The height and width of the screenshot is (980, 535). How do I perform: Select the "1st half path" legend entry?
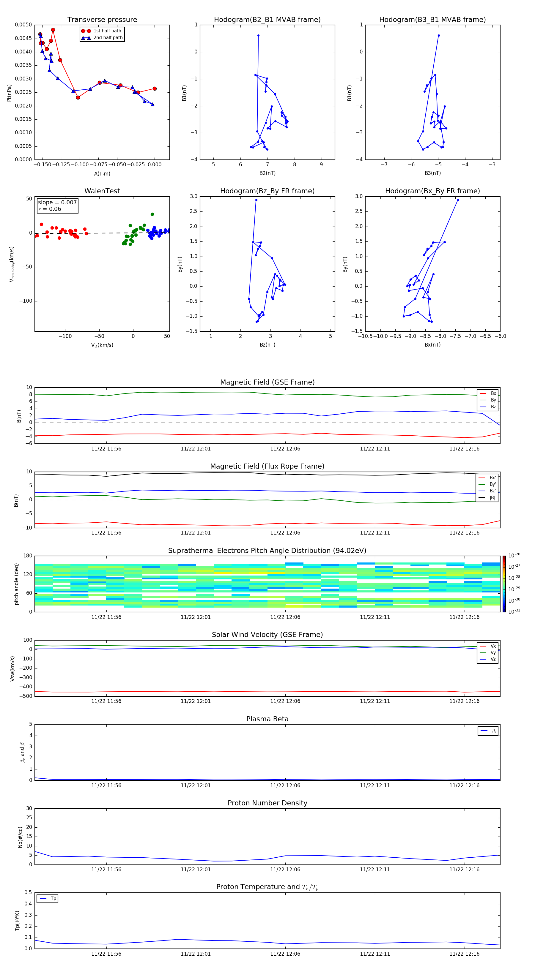(101, 31)
